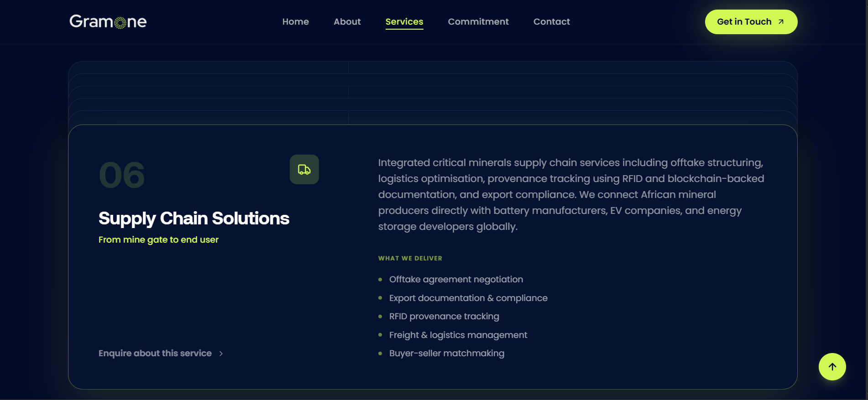Screen dimensions: 868x400
Task: Click Buyer-seller matchmaking list item
Action: (x=447, y=353)
